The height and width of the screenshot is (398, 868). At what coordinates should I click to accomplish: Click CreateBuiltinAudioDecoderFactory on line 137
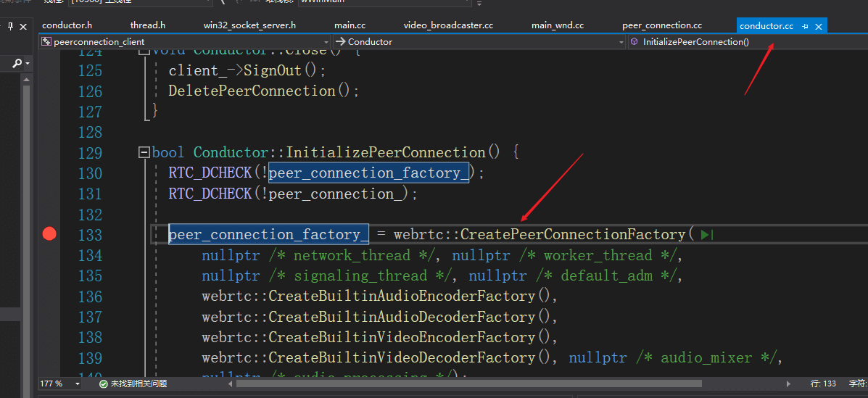click(402, 317)
